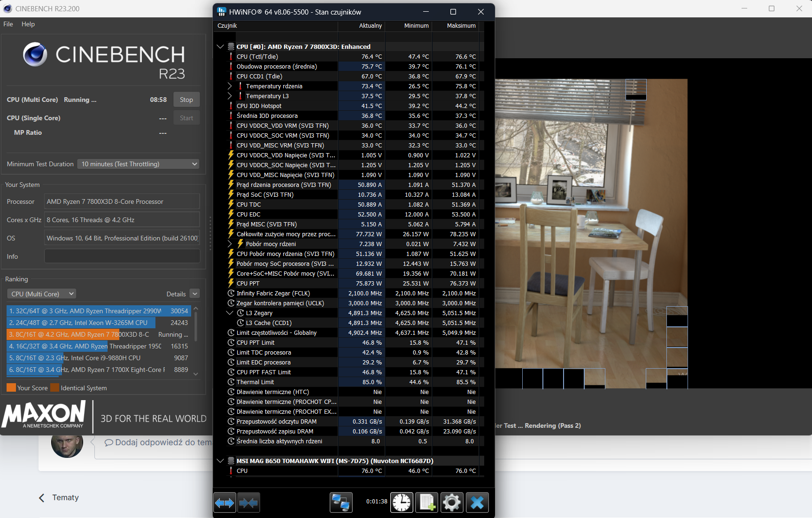This screenshot has width=812, height=518.
Task: Open HWiNFO sensor settings gear icon
Action: point(452,503)
